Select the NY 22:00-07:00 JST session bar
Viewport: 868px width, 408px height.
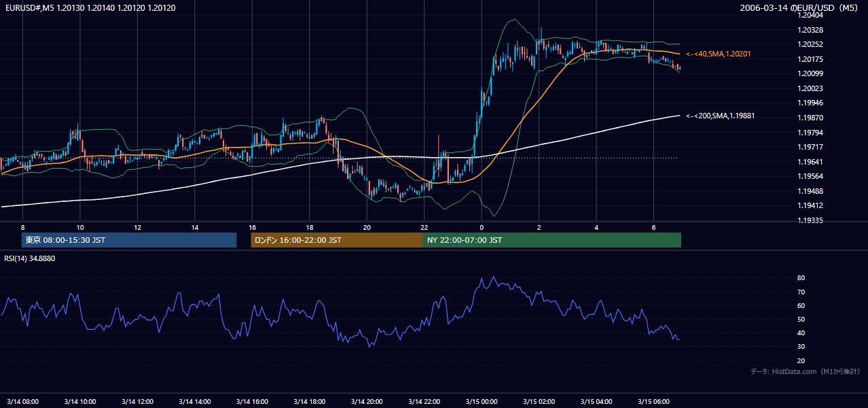[x=552, y=240]
